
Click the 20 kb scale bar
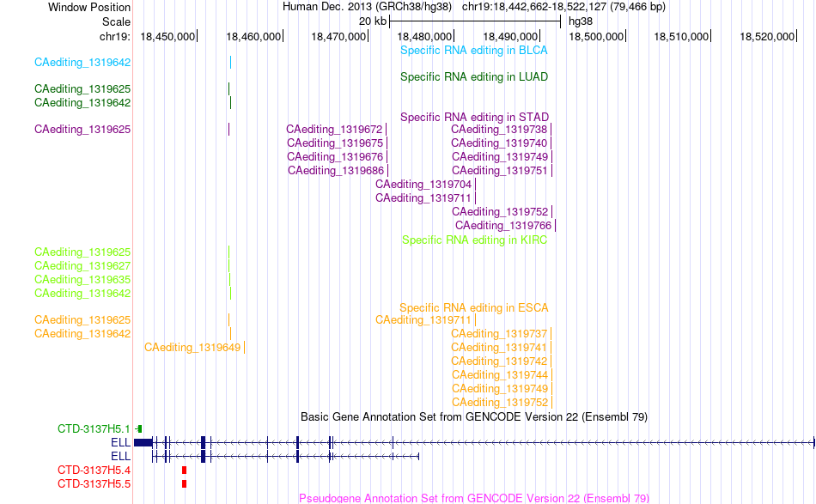pyautogui.click(x=475, y=21)
